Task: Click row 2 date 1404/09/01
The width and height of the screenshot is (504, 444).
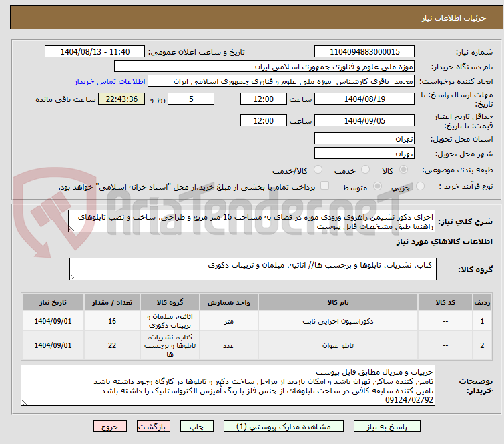Action: click(53, 345)
